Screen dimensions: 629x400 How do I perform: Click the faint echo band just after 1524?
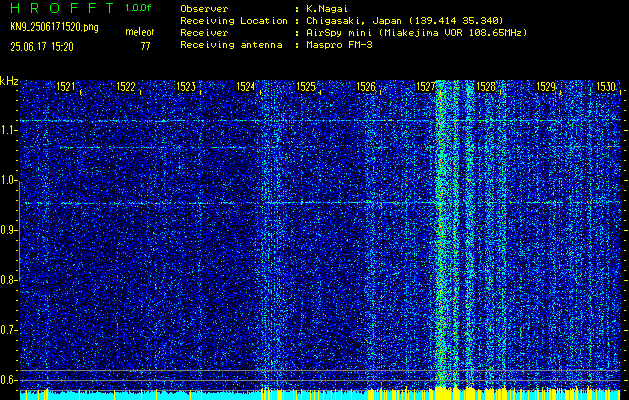pos(271,233)
